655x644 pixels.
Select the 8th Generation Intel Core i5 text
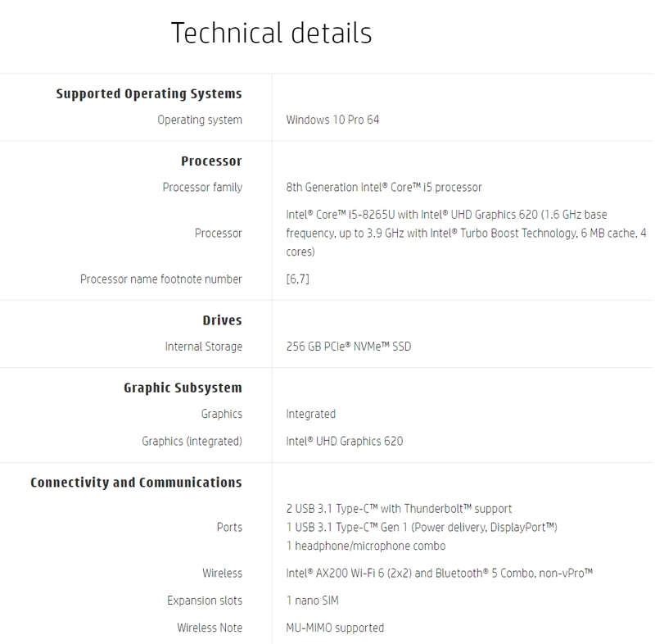click(384, 187)
